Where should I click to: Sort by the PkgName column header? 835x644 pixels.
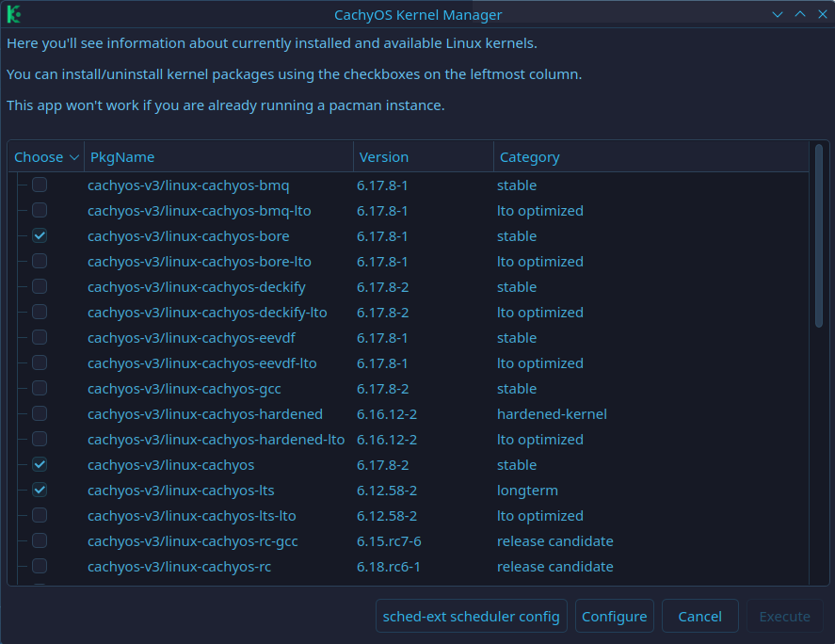point(218,157)
